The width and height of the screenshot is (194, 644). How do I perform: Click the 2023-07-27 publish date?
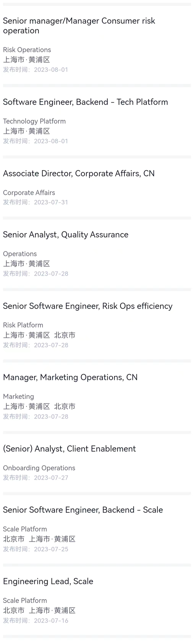(x=51, y=478)
